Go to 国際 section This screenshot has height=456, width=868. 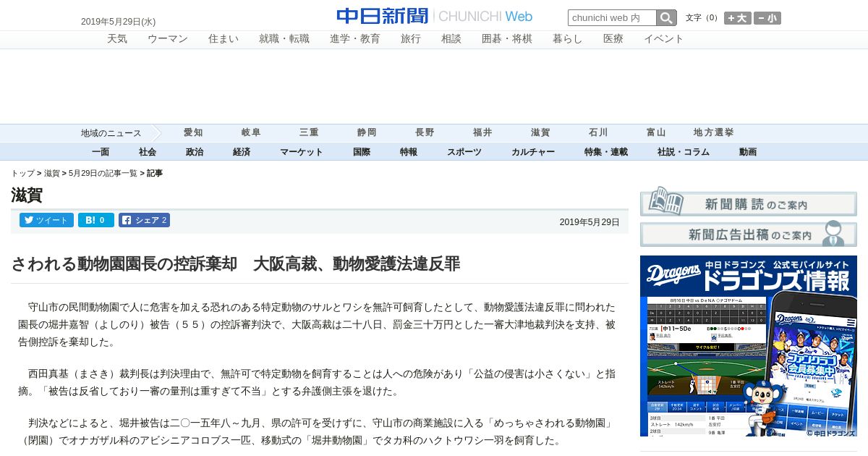(362, 152)
